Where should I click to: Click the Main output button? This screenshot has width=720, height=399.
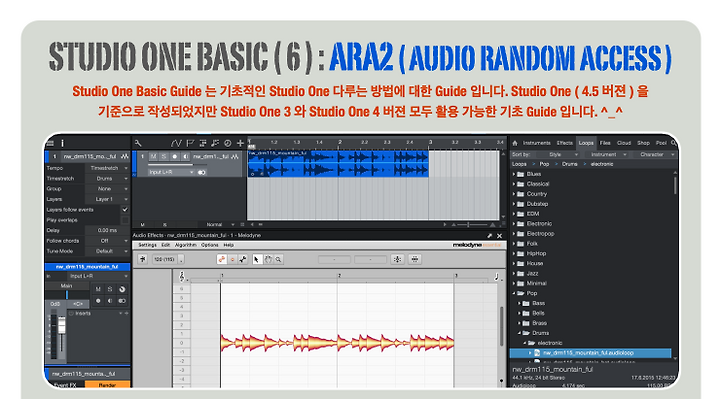coord(67,286)
